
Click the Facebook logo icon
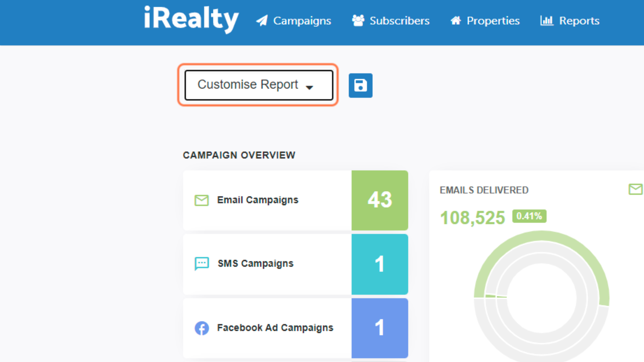[202, 328]
